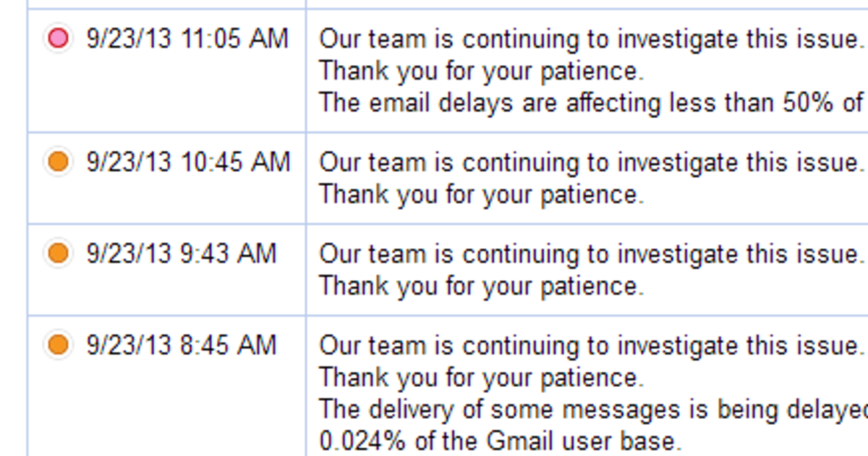Click the orange status dot at 9:43 AM

click(x=58, y=253)
